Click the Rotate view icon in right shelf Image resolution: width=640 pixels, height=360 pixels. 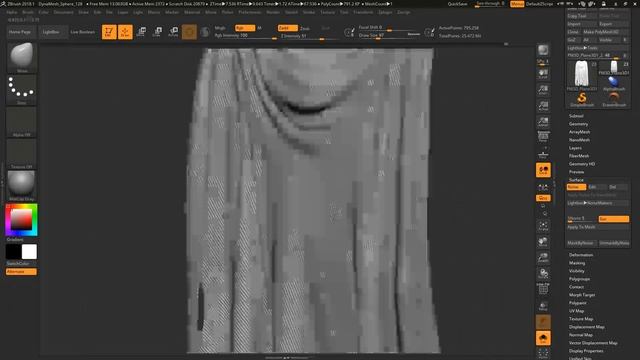543,273
